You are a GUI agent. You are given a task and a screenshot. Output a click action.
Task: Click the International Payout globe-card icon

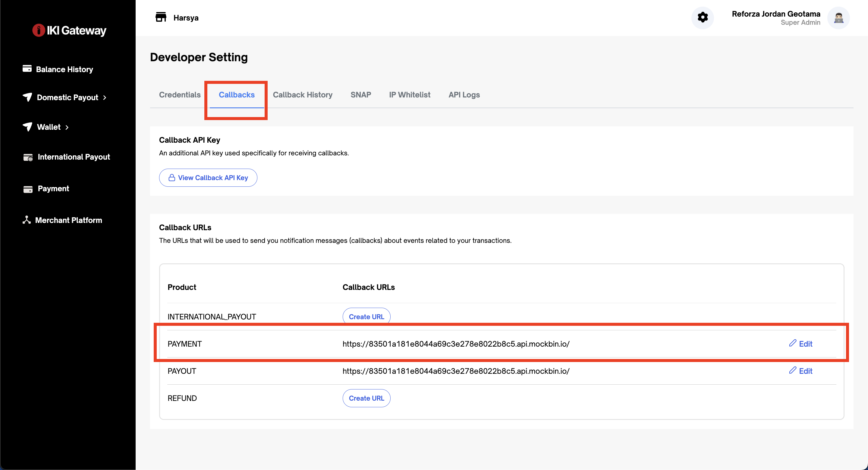pyautogui.click(x=28, y=157)
